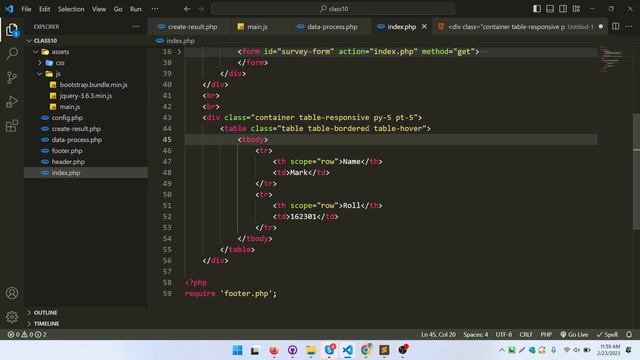Open data-process.php in explorer tree
Image resolution: width=640 pixels, height=360 pixels.
[x=86, y=140]
